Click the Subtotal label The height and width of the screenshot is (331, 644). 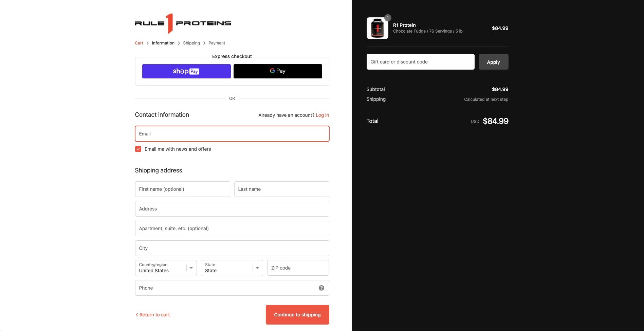pos(375,89)
